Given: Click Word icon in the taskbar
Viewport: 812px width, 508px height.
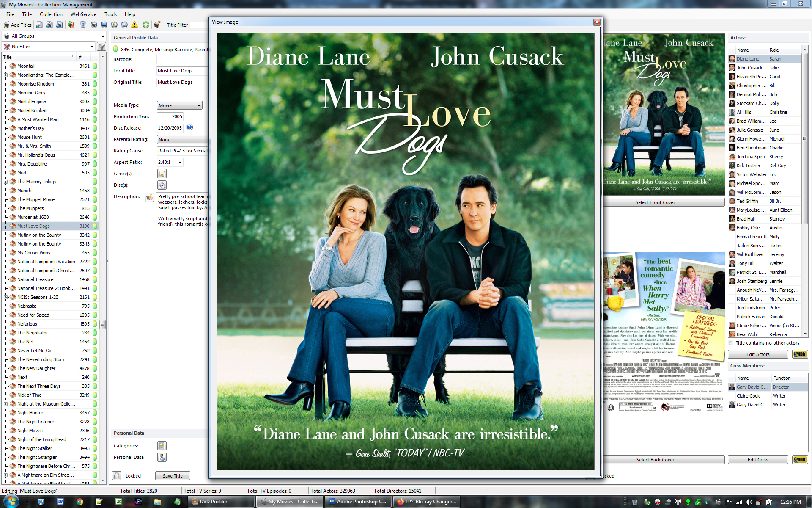Looking at the screenshot, I should click(60, 502).
